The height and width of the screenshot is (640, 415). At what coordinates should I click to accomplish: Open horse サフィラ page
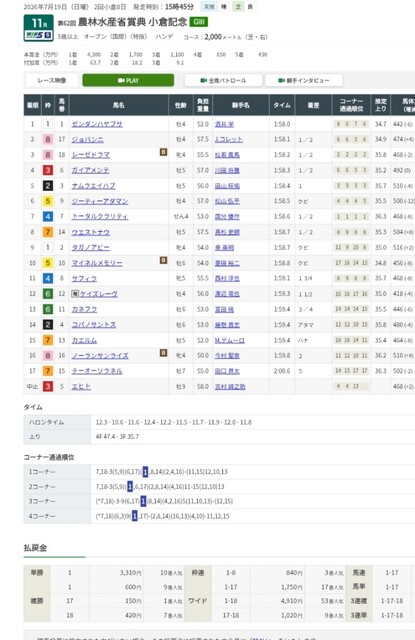[x=84, y=278]
